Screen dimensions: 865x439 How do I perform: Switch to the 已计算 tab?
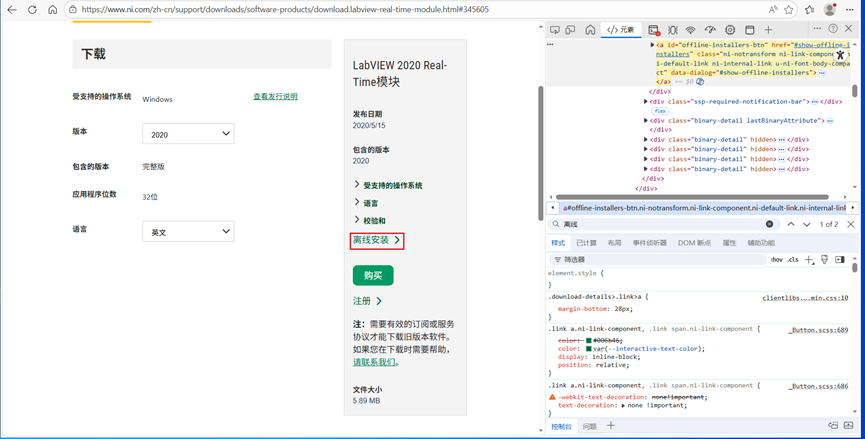coord(586,243)
